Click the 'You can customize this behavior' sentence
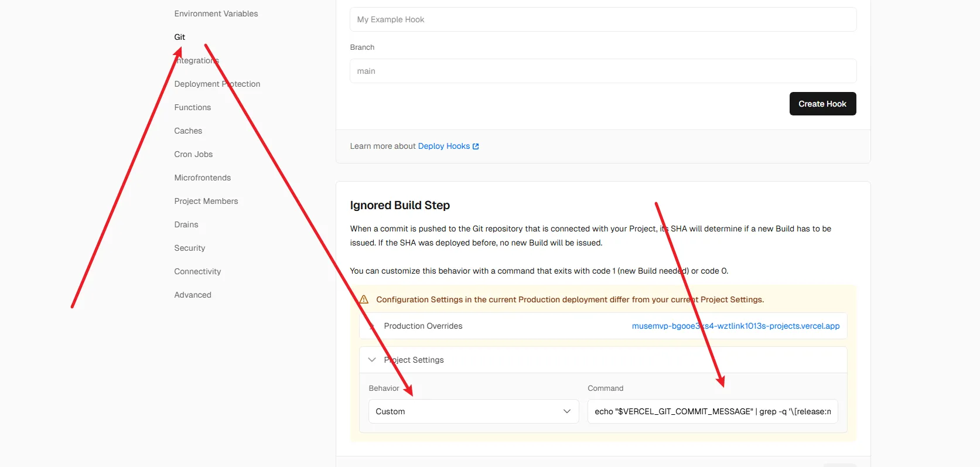Image resolution: width=980 pixels, height=467 pixels. coord(539,271)
